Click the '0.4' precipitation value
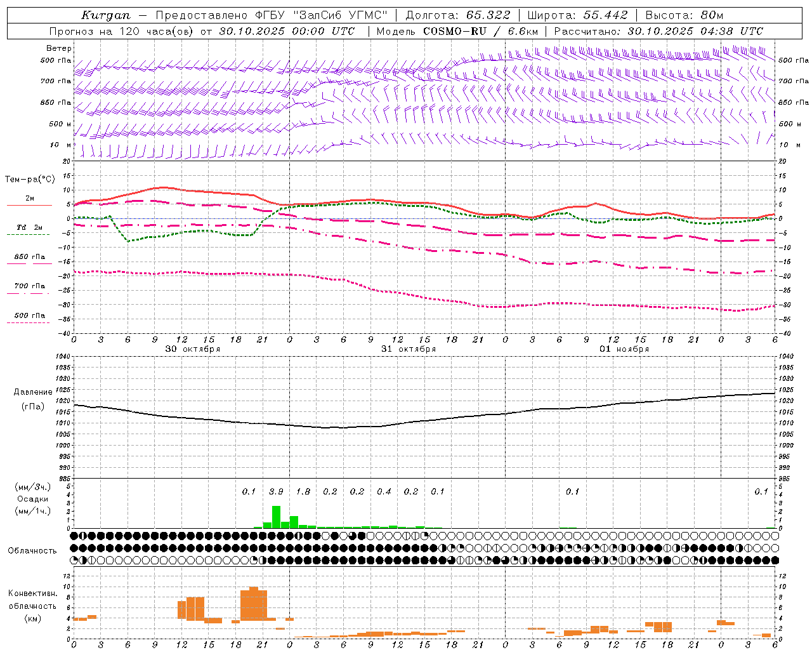The height and width of the screenshot is (650, 812). click(x=384, y=492)
